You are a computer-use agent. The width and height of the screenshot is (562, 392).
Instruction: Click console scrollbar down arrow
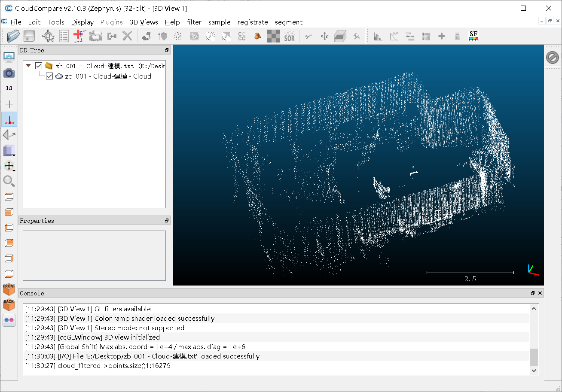534,370
